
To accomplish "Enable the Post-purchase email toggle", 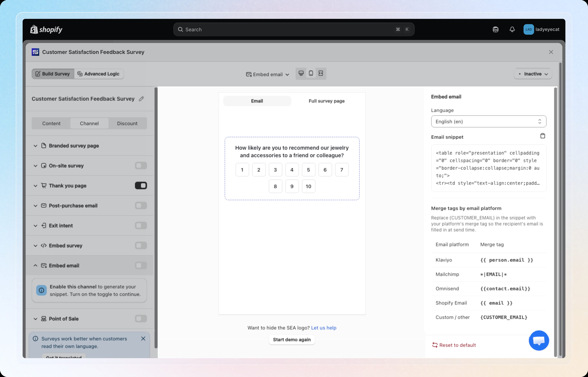I will click(141, 206).
